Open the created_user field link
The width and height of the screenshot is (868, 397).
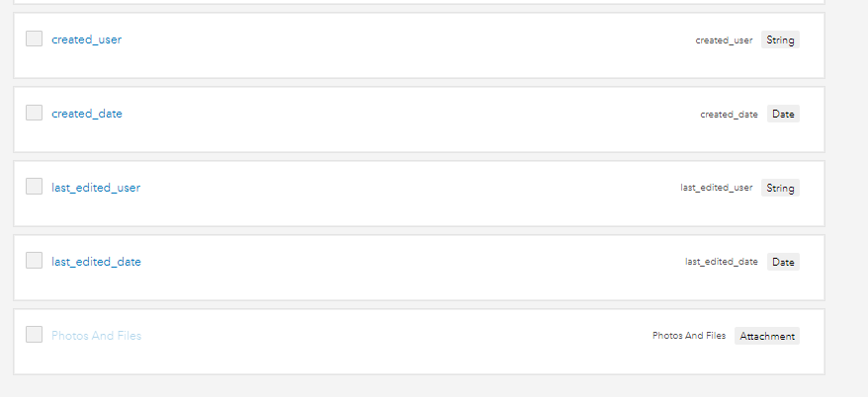coord(87,40)
